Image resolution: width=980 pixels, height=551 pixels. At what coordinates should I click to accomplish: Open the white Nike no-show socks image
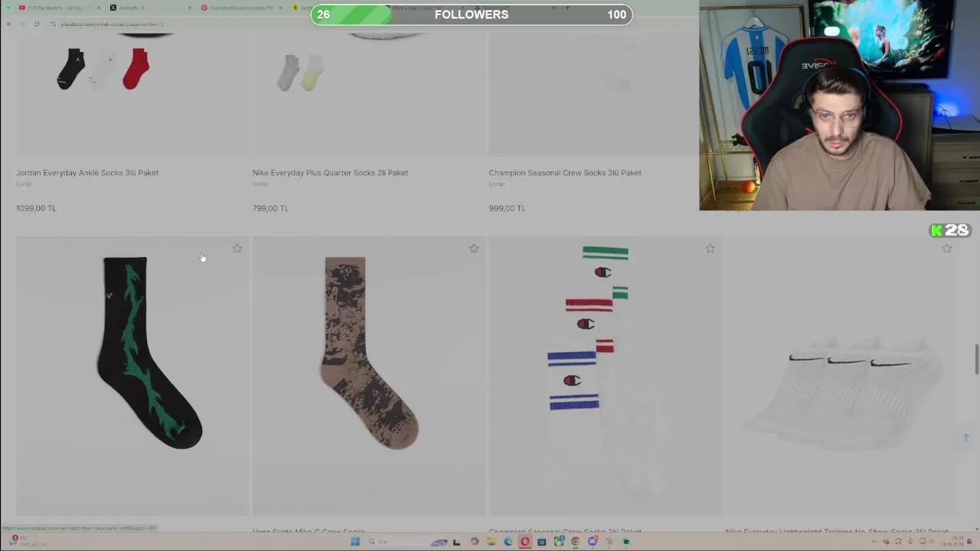tap(842, 376)
